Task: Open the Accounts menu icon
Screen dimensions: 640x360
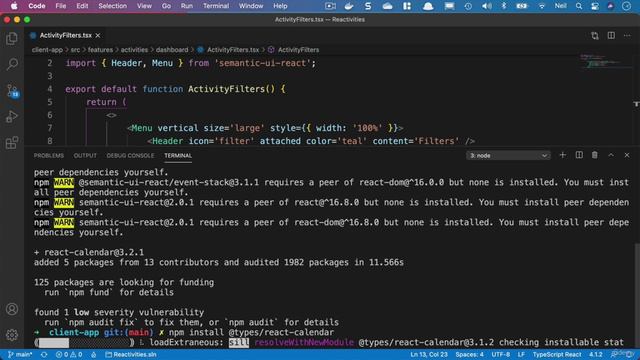Action: pos(12,309)
